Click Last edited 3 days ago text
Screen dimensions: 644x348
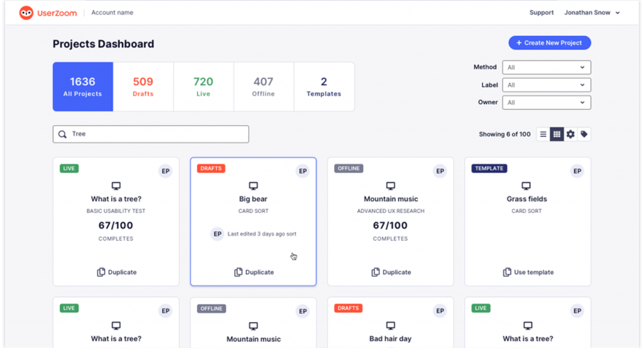(262, 234)
